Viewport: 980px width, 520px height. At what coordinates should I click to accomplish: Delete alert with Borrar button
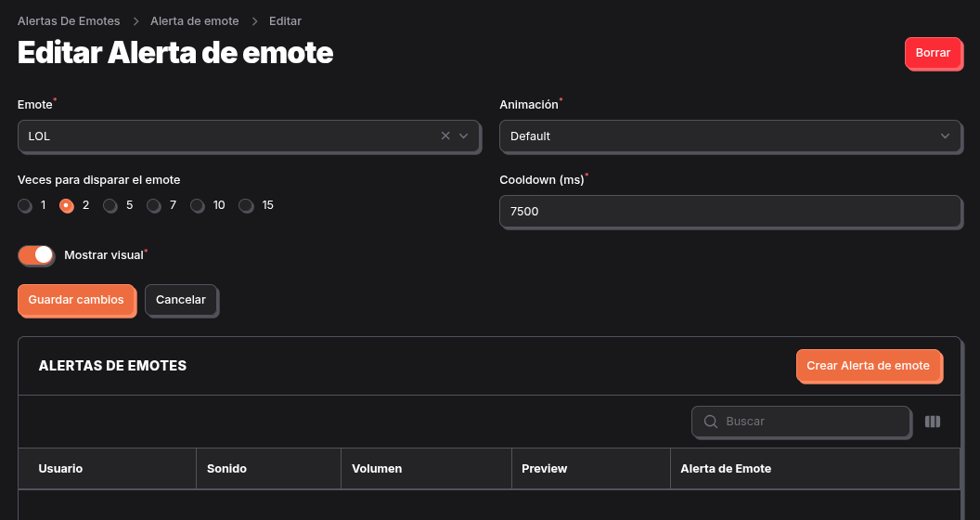coord(933,53)
